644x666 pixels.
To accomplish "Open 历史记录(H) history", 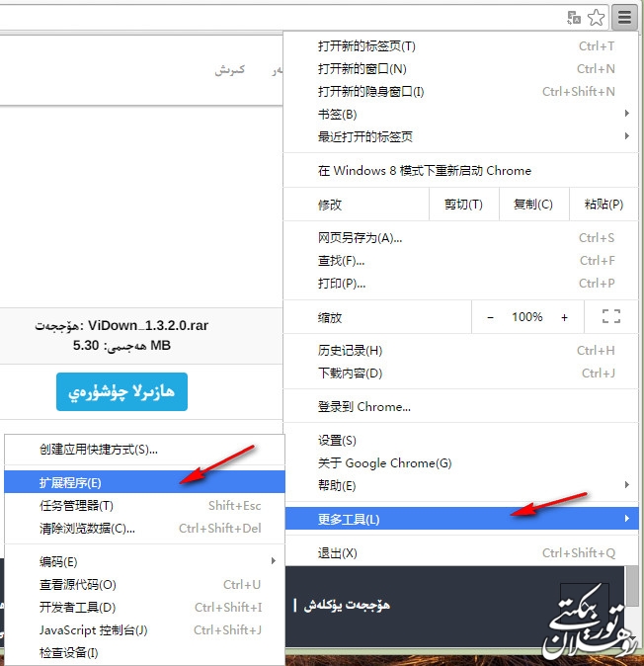I will pyautogui.click(x=461, y=351).
